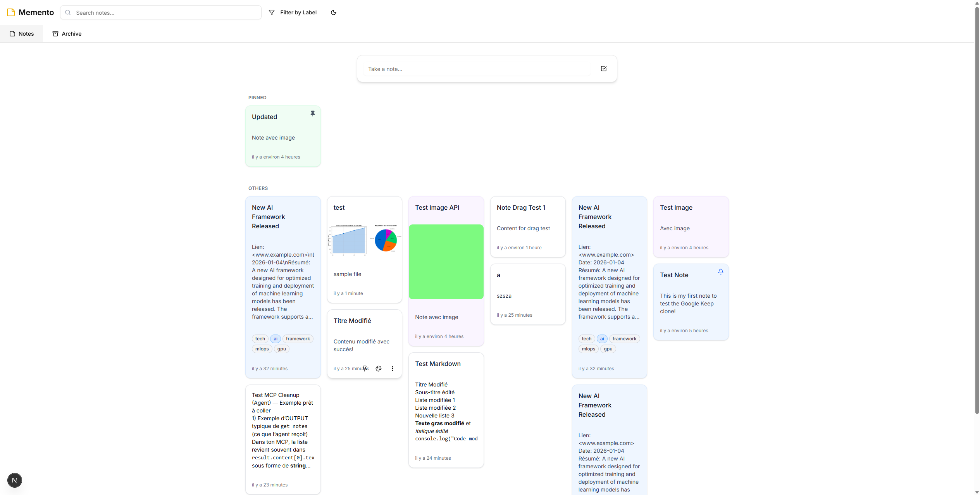Image resolution: width=980 pixels, height=495 pixels.
Task: Toggle dark mode with moon icon
Action: pos(333,12)
